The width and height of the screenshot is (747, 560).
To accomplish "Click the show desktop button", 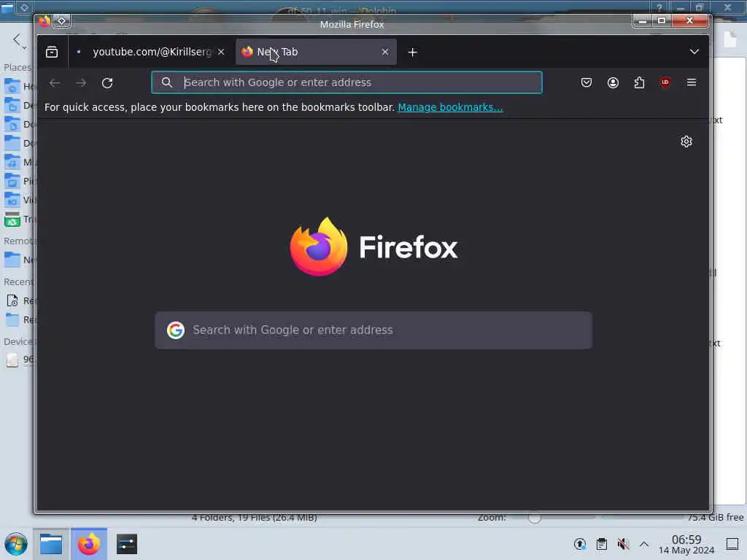I will pos(732,544).
